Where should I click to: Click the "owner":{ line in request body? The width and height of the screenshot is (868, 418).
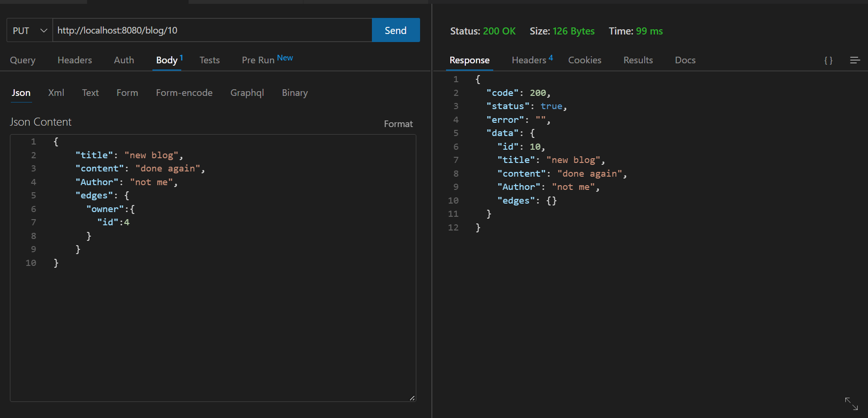pos(110,209)
